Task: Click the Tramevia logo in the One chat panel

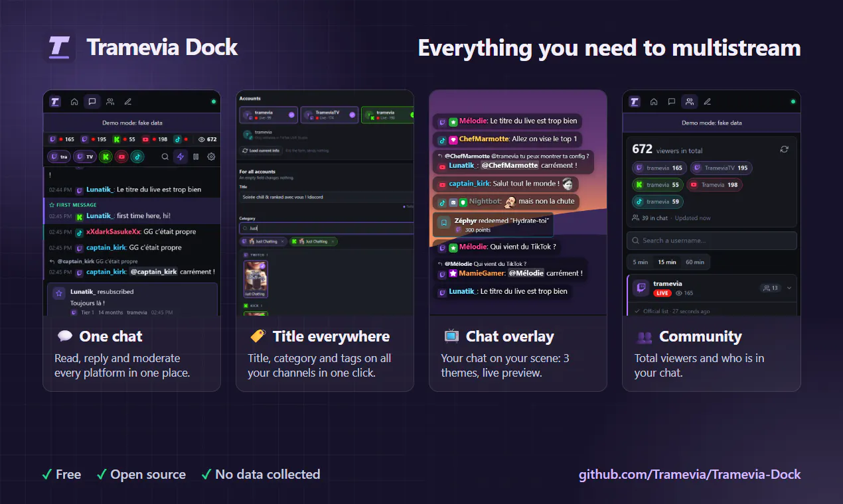Action: 55,101
